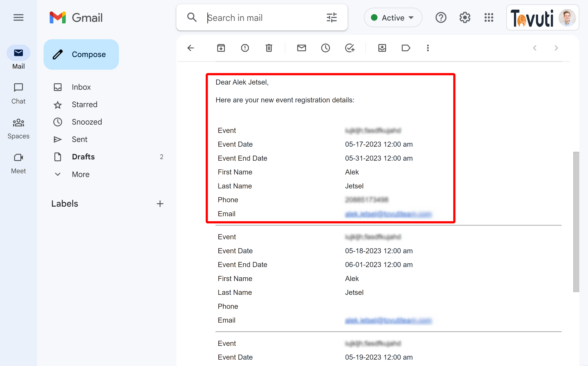588x366 pixels.
Task: Click the Compose button
Action: [81, 54]
